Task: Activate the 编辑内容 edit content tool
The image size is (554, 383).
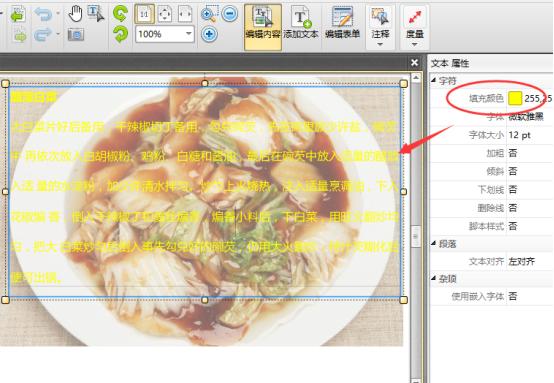Action: [x=263, y=27]
